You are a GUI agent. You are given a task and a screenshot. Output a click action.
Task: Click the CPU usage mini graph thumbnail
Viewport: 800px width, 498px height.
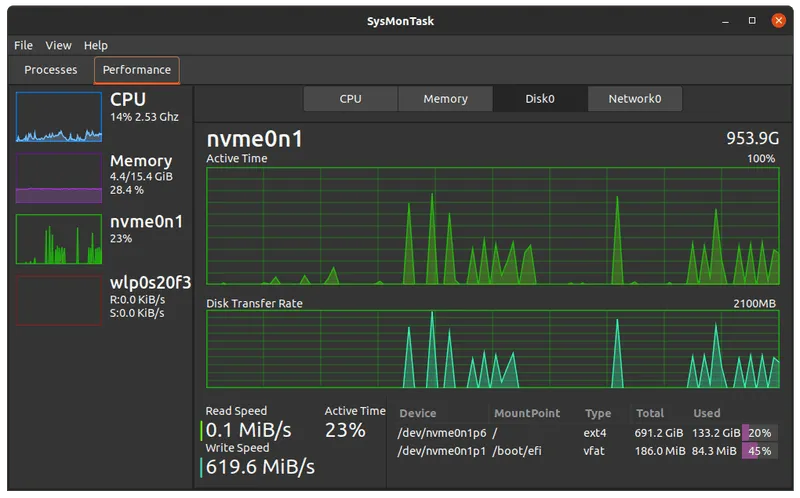click(59, 117)
